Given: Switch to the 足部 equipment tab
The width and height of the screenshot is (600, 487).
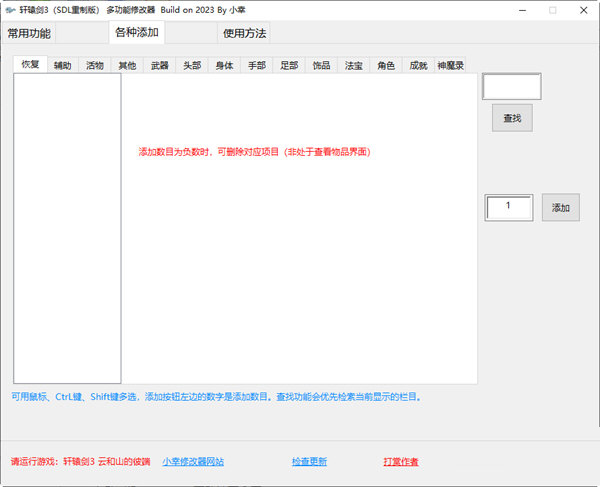Looking at the screenshot, I should pos(289,65).
